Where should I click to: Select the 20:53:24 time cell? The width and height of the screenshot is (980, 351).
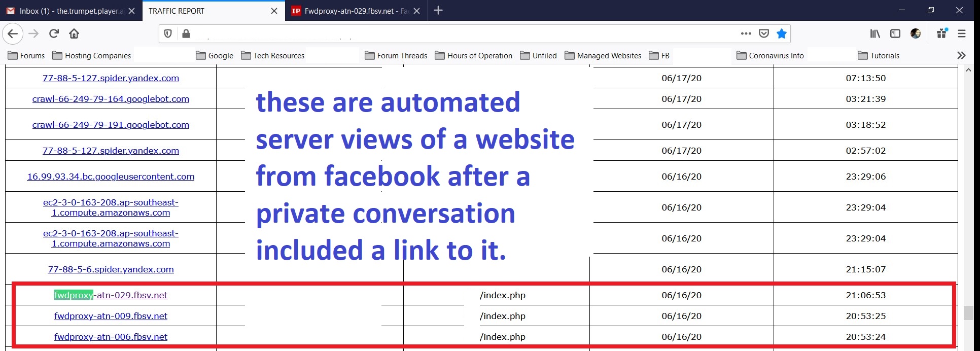[865, 337]
